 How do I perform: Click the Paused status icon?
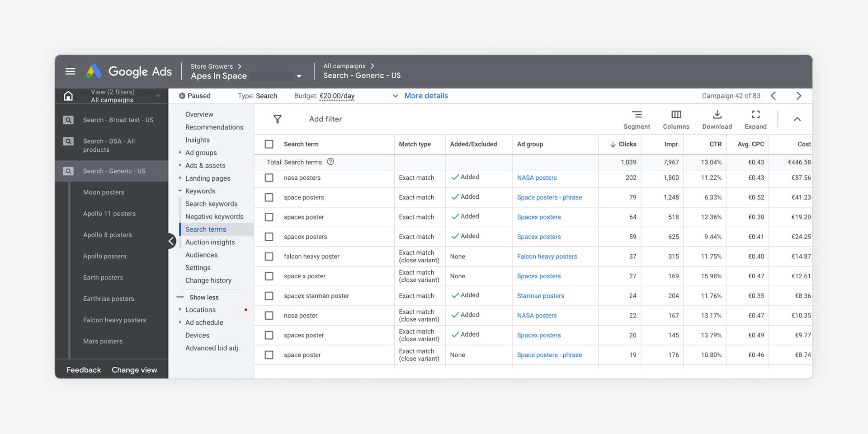(182, 96)
